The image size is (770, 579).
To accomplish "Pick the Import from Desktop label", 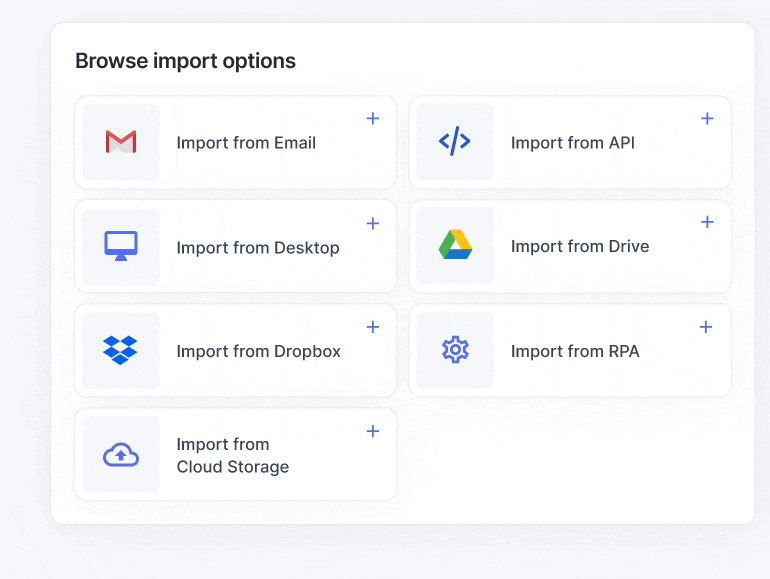I will pos(258,248).
